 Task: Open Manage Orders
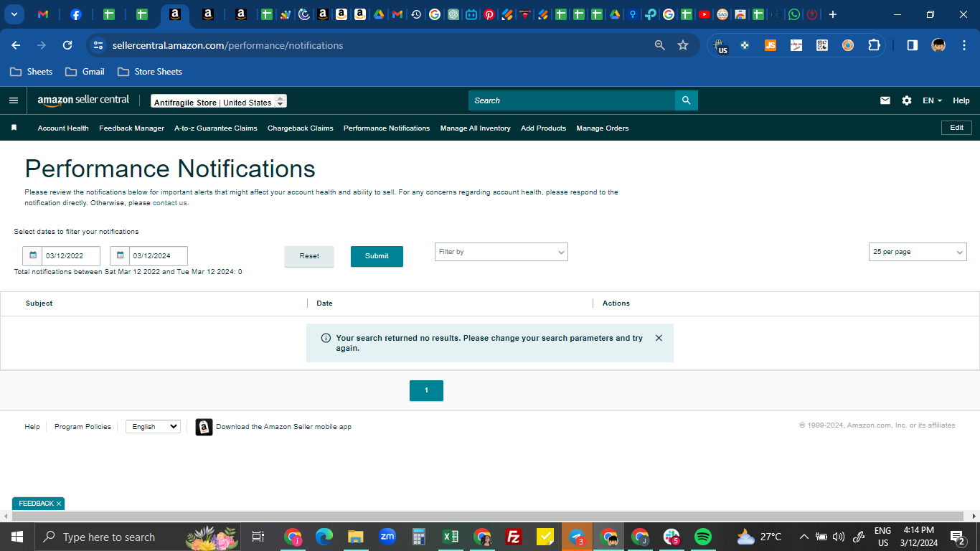point(603,128)
